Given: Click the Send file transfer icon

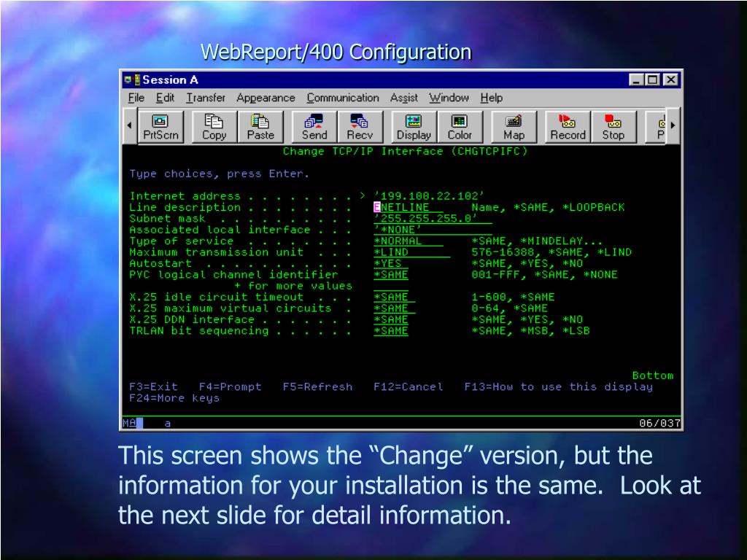Looking at the screenshot, I should coord(314,127).
